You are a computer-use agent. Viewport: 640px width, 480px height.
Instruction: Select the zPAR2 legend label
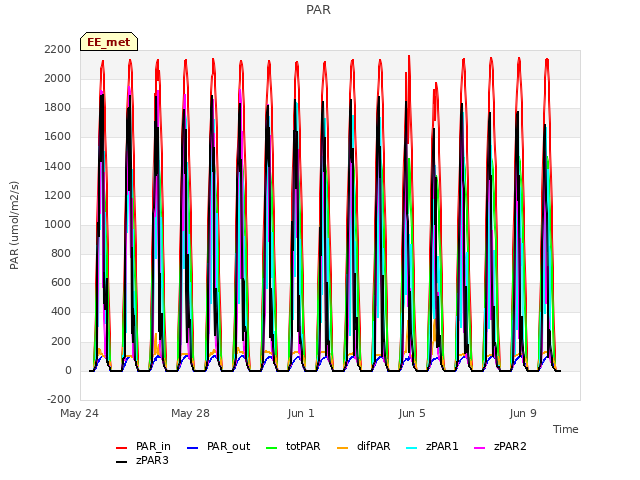click(x=510, y=447)
